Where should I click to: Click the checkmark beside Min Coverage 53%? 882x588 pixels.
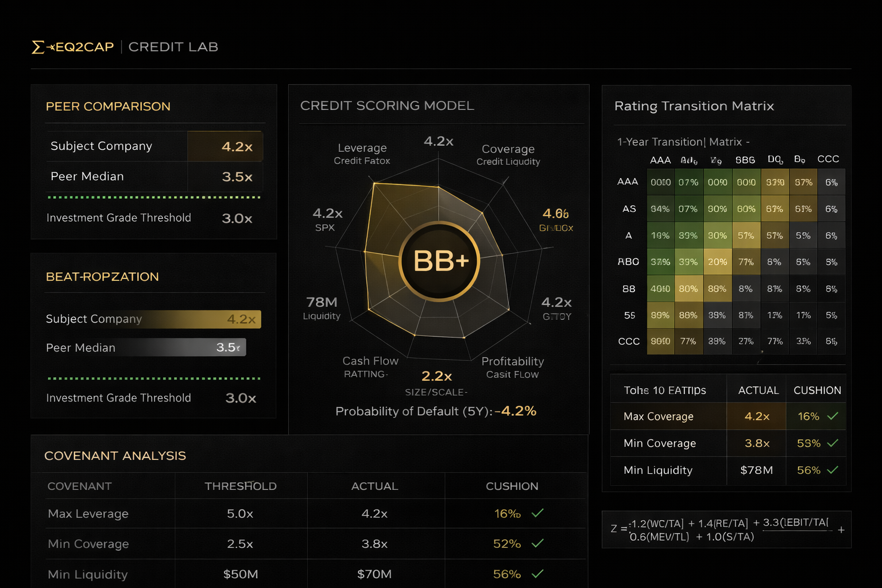click(x=834, y=443)
